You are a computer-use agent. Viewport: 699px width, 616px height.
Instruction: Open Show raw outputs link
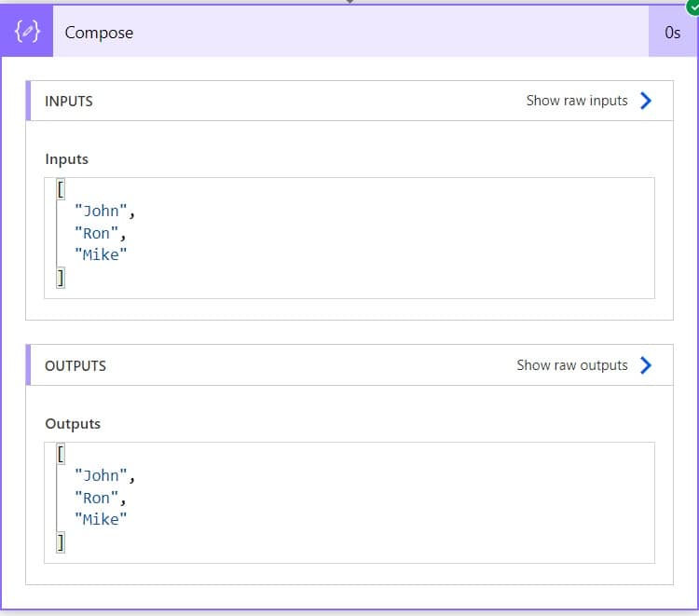click(572, 365)
